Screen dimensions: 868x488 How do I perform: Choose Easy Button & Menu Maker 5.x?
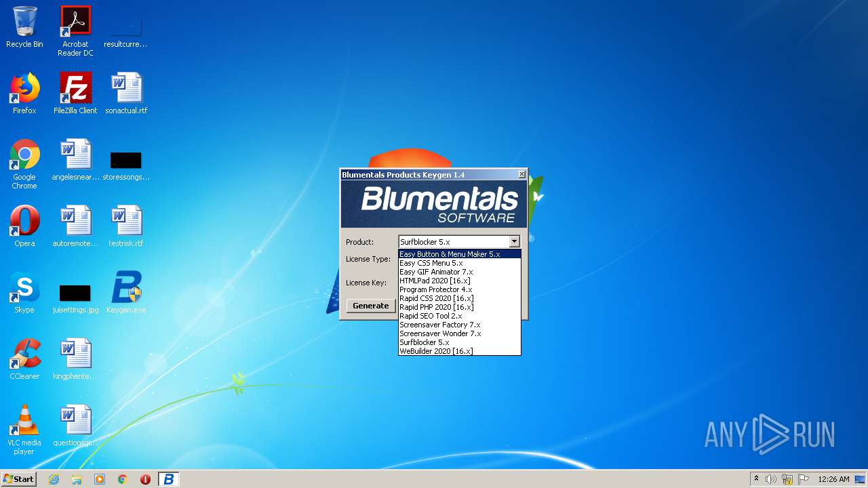click(460, 254)
